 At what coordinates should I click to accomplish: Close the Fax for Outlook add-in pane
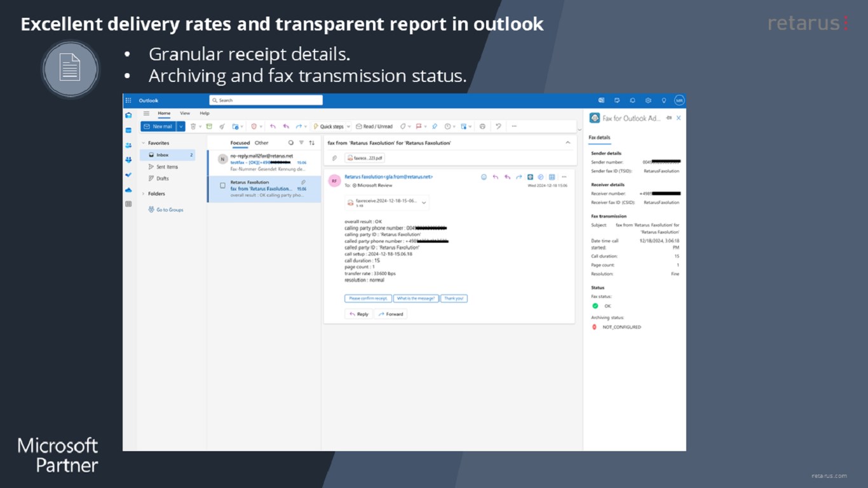point(679,118)
